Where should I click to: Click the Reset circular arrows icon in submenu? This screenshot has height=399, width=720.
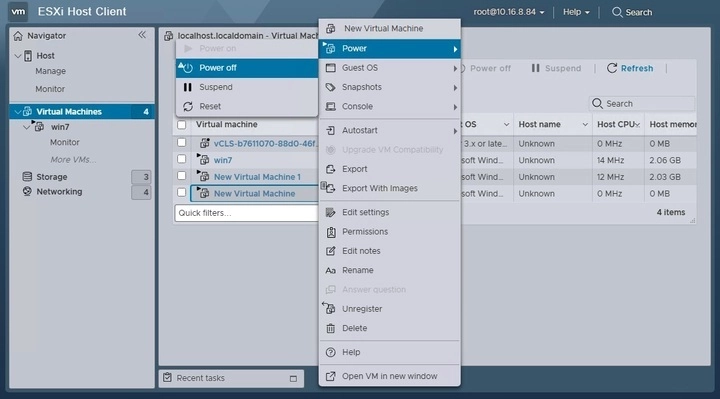(x=188, y=107)
